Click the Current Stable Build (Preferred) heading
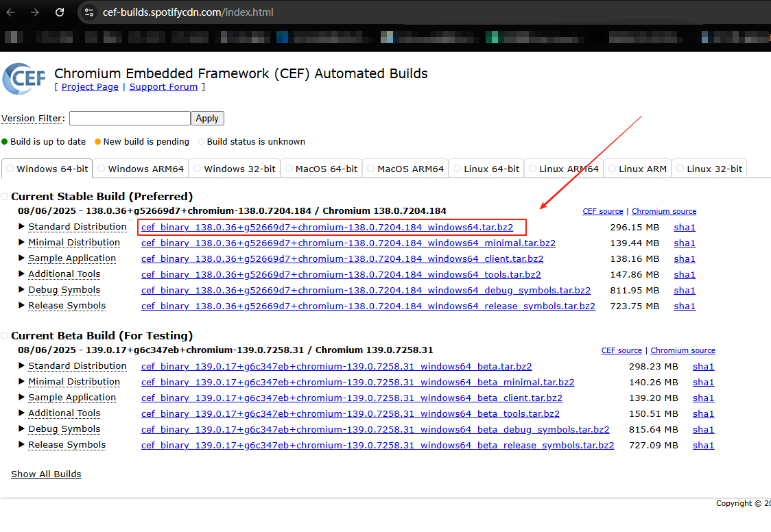The width and height of the screenshot is (771, 532). (x=102, y=197)
